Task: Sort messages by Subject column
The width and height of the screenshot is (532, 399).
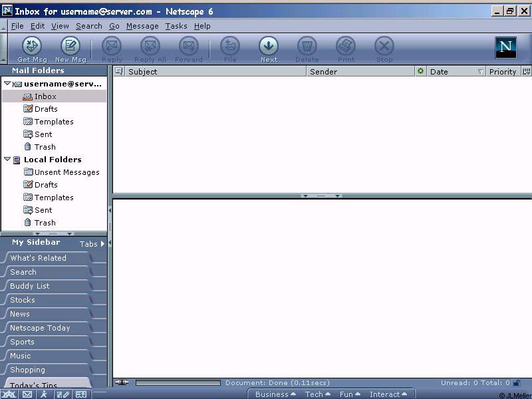Action: click(x=215, y=71)
